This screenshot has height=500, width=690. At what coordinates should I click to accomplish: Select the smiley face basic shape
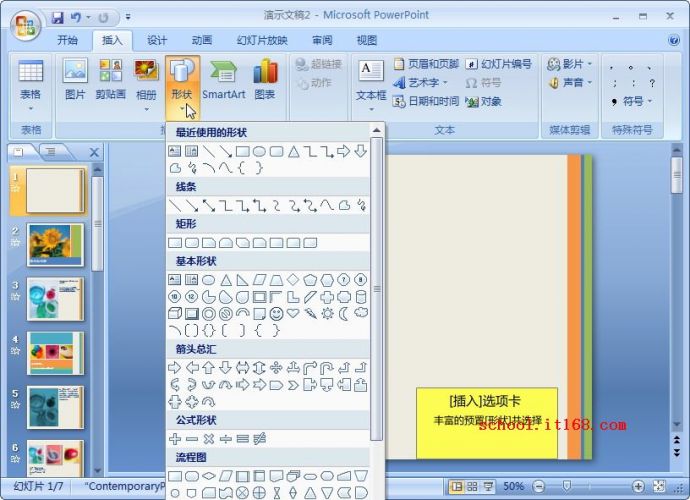(x=276, y=314)
